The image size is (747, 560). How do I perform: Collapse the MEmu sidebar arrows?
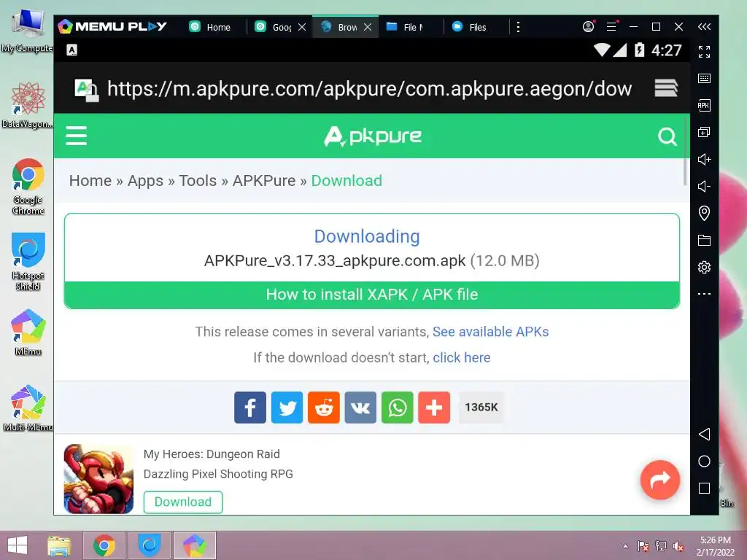704,27
